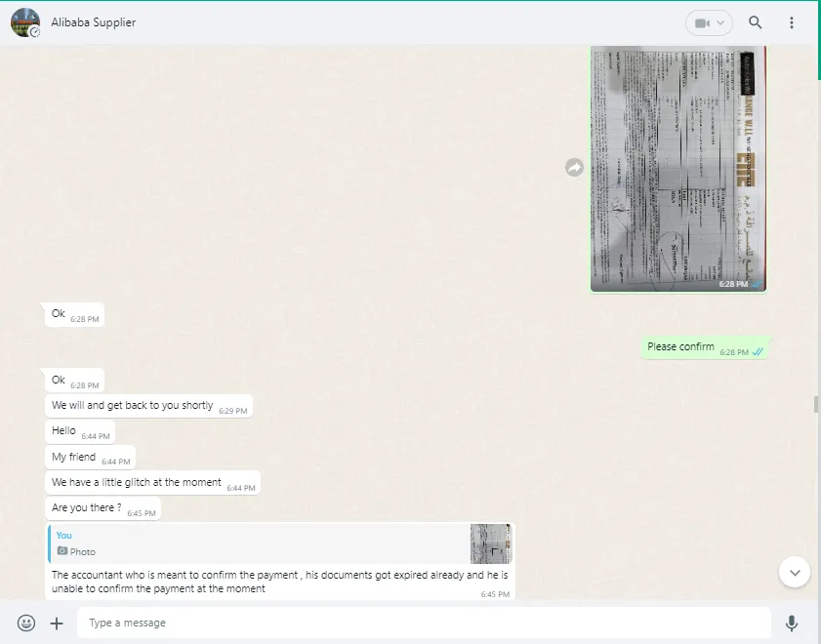Start a video call with the camera icon
The height and width of the screenshot is (644, 821).
click(702, 23)
